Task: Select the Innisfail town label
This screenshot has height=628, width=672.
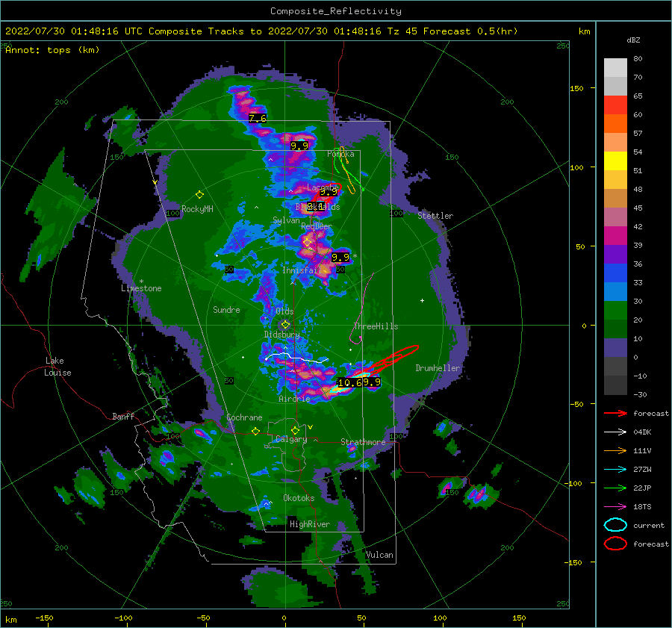Action: click(302, 270)
